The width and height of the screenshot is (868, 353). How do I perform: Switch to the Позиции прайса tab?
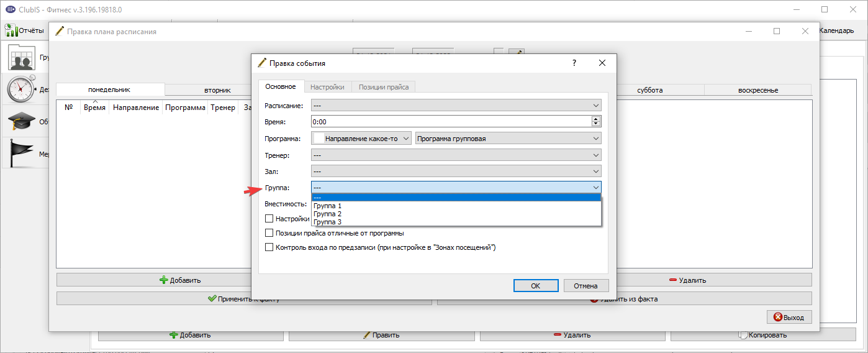pos(384,87)
